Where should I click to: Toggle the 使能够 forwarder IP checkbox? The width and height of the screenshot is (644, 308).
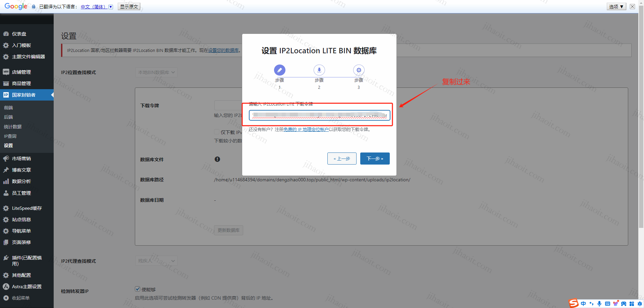tap(138, 289)
